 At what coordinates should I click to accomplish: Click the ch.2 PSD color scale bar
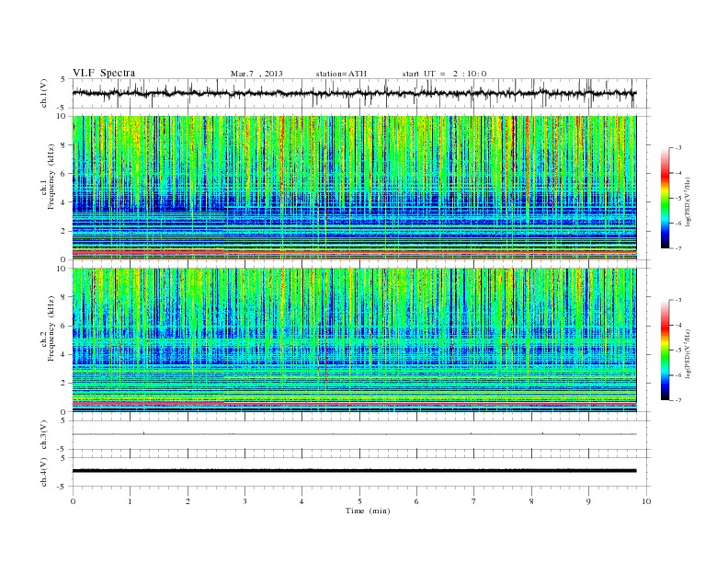[x=665, y=350]
